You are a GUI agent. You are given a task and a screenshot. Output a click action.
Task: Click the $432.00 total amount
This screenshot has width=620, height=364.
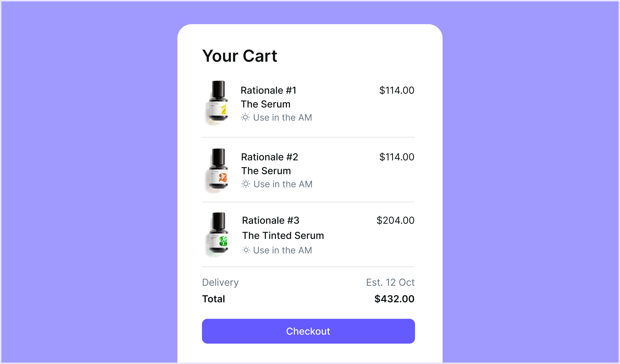(394, 299)
